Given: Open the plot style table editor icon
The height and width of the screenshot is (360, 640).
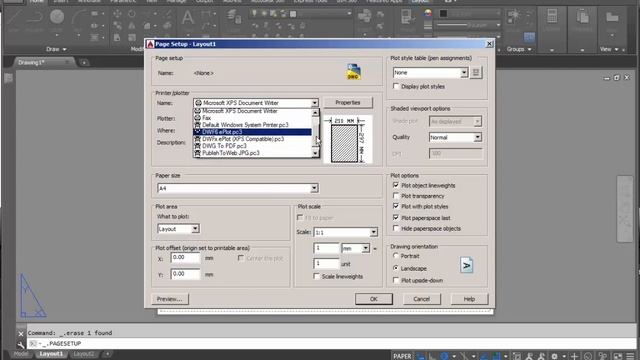Looking at the screenshot, I should click(x=476, y=73).
